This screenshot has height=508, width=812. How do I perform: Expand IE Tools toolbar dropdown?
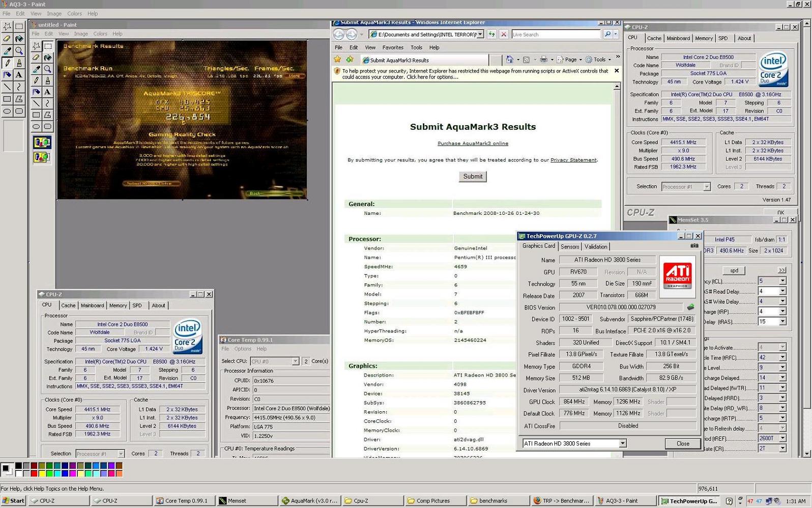(x=610, y=60)
